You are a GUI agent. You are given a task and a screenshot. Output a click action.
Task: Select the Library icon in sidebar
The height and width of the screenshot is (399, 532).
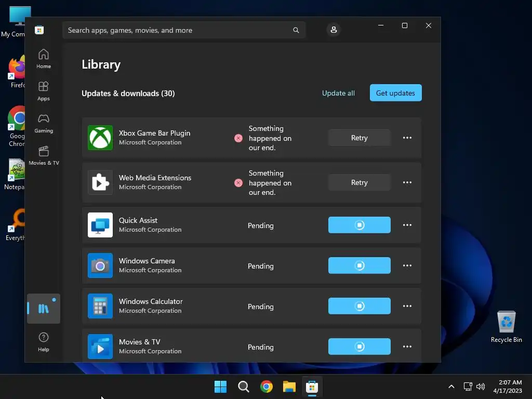click(44, 309)
